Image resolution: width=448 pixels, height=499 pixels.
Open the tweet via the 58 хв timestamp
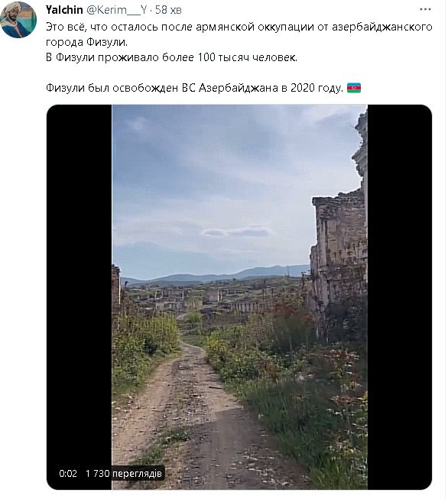pos(168,10)
